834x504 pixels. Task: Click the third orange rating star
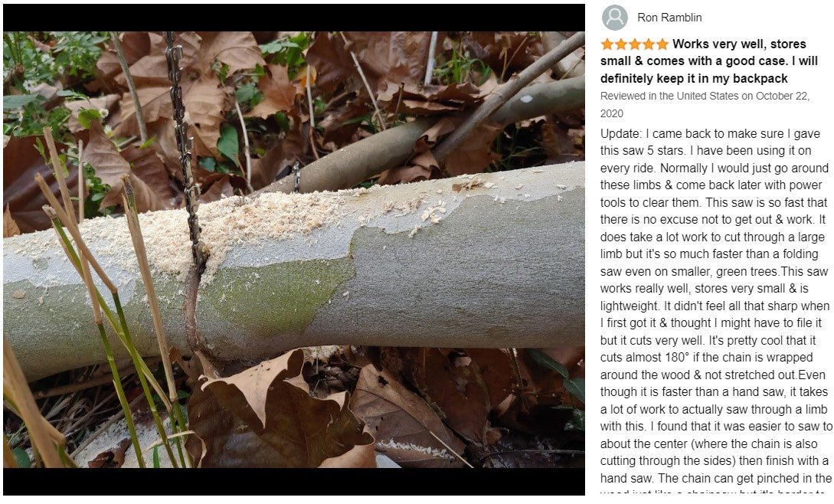tap(635, 44)
